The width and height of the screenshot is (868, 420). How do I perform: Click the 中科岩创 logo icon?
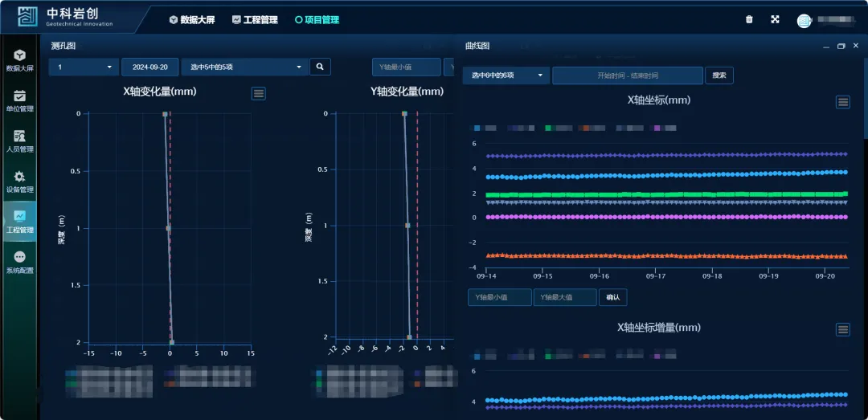click(27, 17)
